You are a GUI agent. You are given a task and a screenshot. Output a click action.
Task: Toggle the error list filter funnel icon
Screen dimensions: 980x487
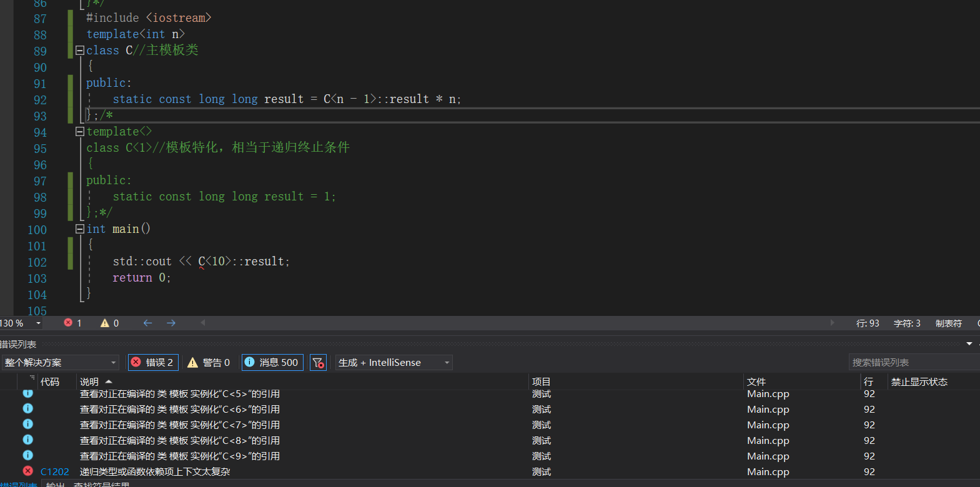click(318, 363)
